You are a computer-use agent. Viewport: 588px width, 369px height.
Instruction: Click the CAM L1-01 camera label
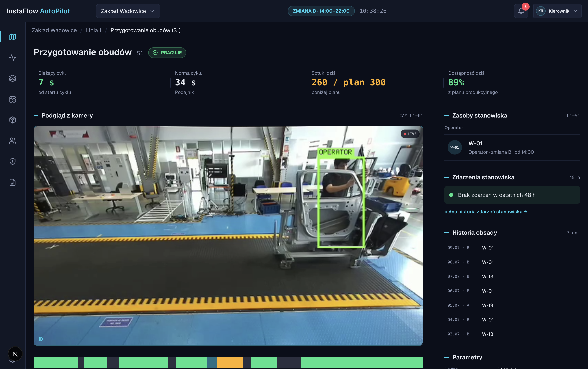click(x=411, y=116)
